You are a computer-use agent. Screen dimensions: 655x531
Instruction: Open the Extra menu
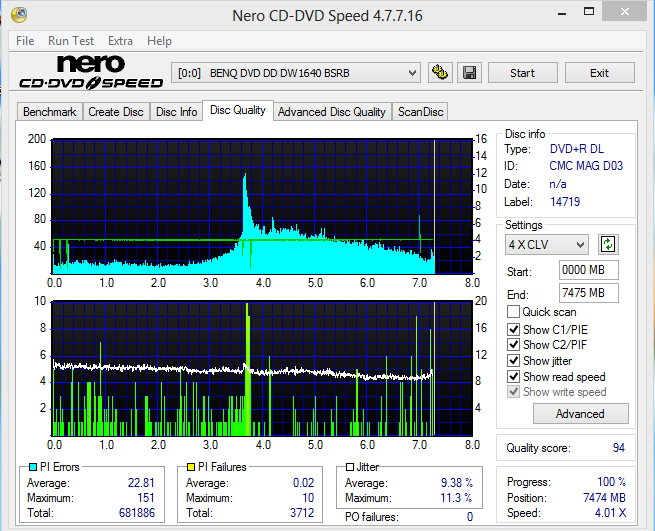[120, 41]
